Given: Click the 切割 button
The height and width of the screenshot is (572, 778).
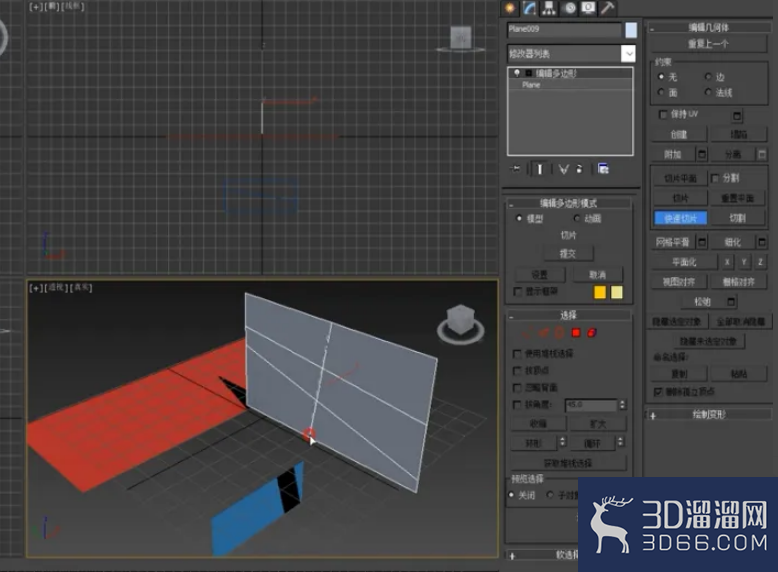Looking at the screenshot, I should point(737,218).
